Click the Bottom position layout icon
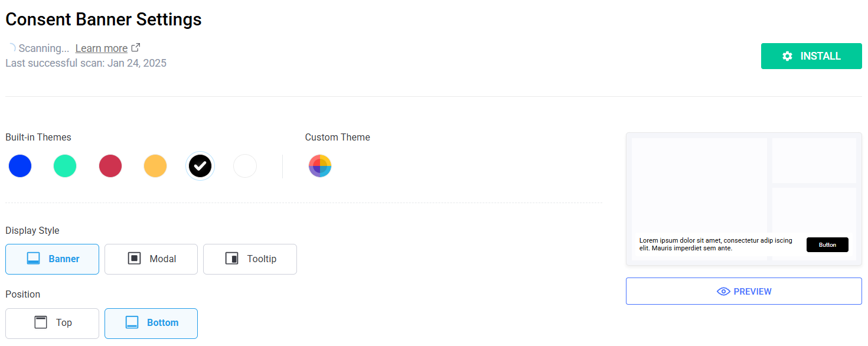This screenshot has width=868, height=346. click(132, 322)
